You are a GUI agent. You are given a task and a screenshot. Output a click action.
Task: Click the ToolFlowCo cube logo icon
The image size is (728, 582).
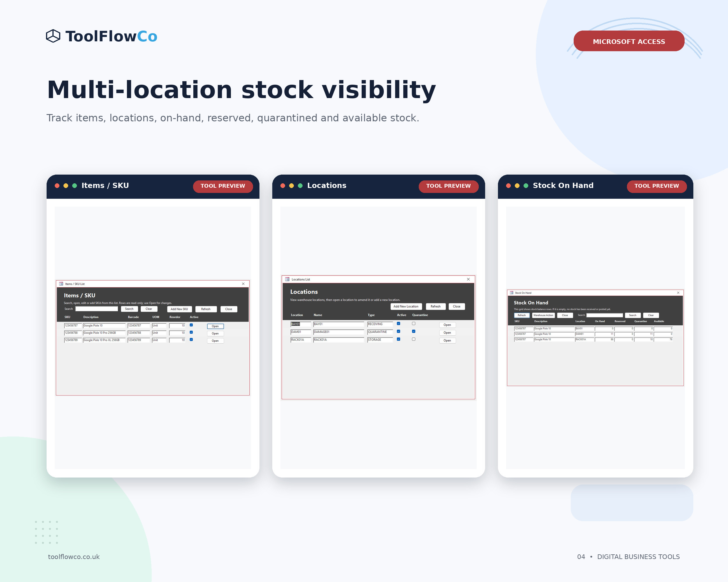tap(53, 36)
